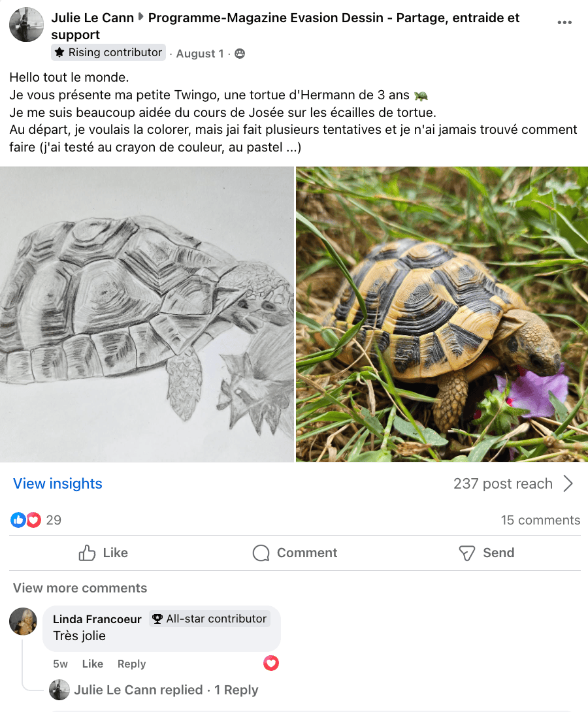
Task: Open View insights link
Action: [x=57, y=483]
